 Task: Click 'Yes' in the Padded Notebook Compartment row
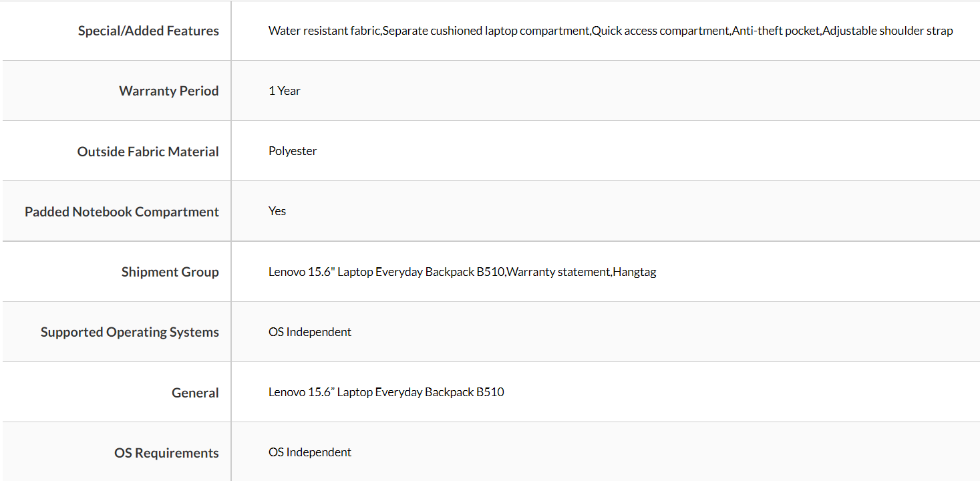pos(277,211)
